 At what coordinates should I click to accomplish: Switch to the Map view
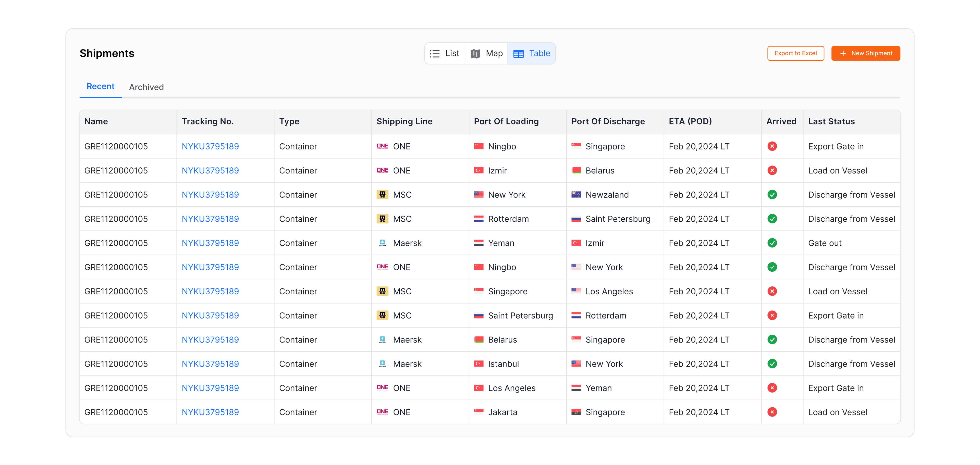point(486,54)
